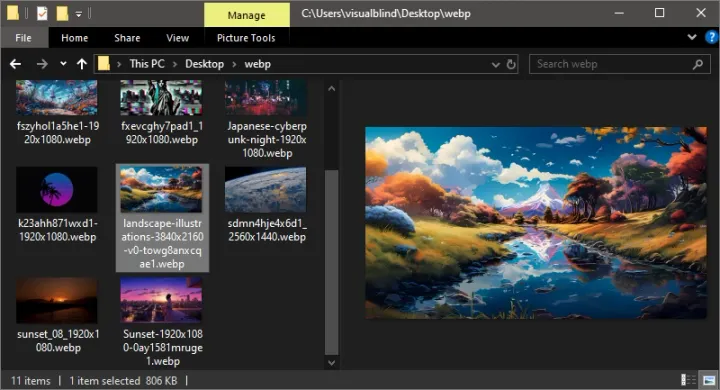Viewport: 720px width, 390px height.
Task: Click the file list scroll up arrow
Action: (332, 88)
